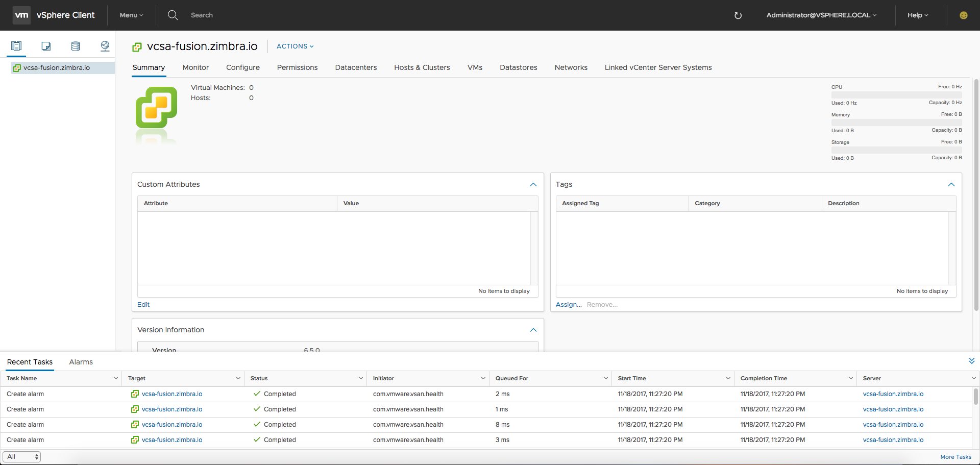This screenshot has width=980, height=465.
Task: Click the CPU usage bar
Action: pos(896,95)
